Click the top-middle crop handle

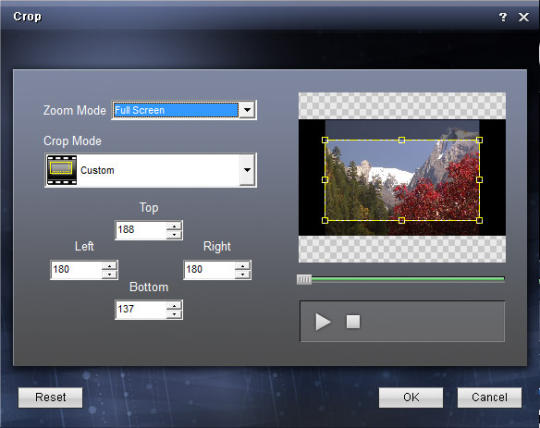pos(402,140)
